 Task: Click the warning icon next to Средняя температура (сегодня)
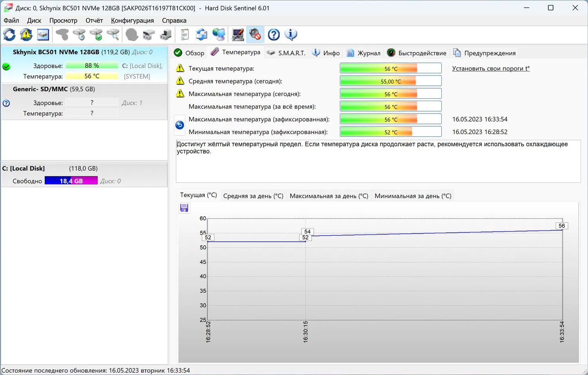pyautogui.click(x=180, y=81)
